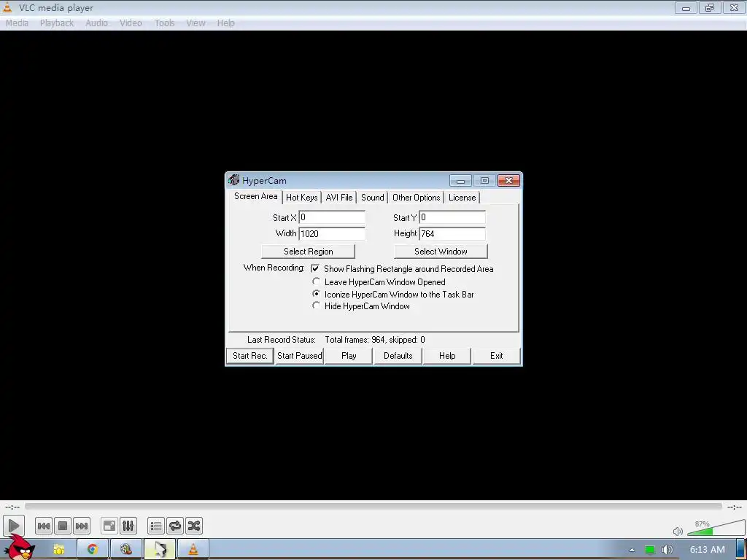Click the Start Y input field
747x560 pixels.
[x=452, y=217]
